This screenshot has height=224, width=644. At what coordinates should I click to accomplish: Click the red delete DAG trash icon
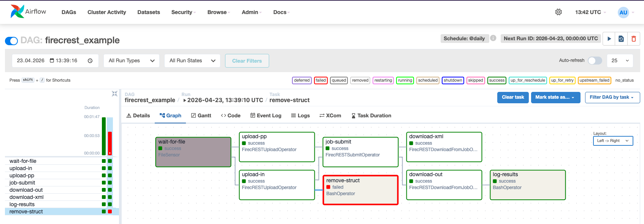tap(634, 39)
